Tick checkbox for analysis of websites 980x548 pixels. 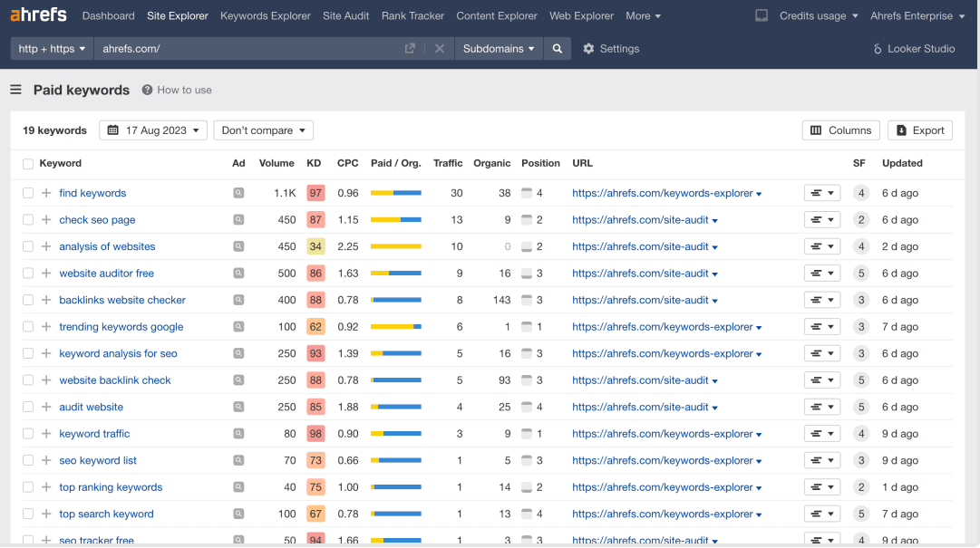click(27, 246)
